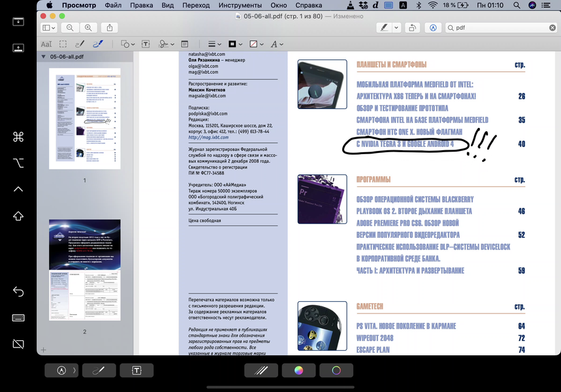
Task: Select the Rectangular Selection tool
Action: [63, 44]
